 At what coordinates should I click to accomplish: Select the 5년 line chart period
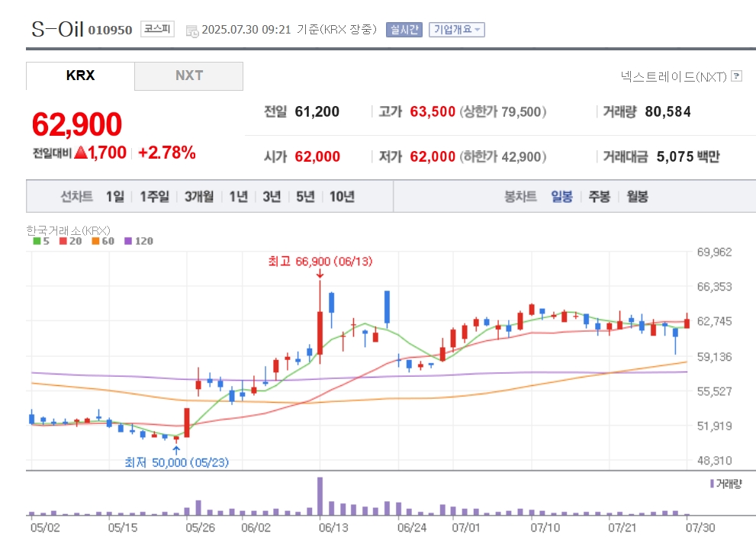coord(305,197)
